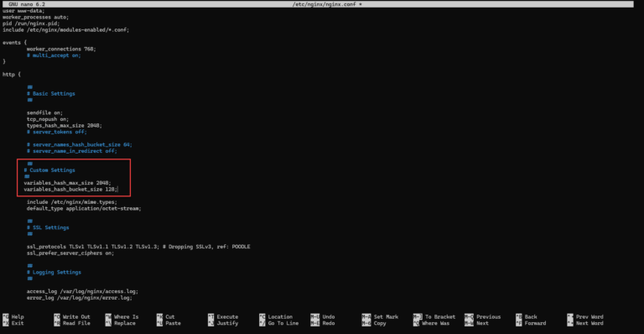Click the 'http {' line
This screenshot has width=644, height=334.
point(12,75)
